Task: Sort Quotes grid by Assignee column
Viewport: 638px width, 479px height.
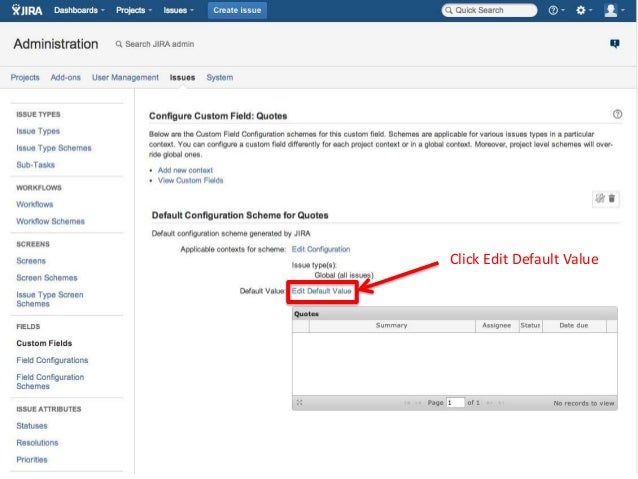Action: point(496,326)
